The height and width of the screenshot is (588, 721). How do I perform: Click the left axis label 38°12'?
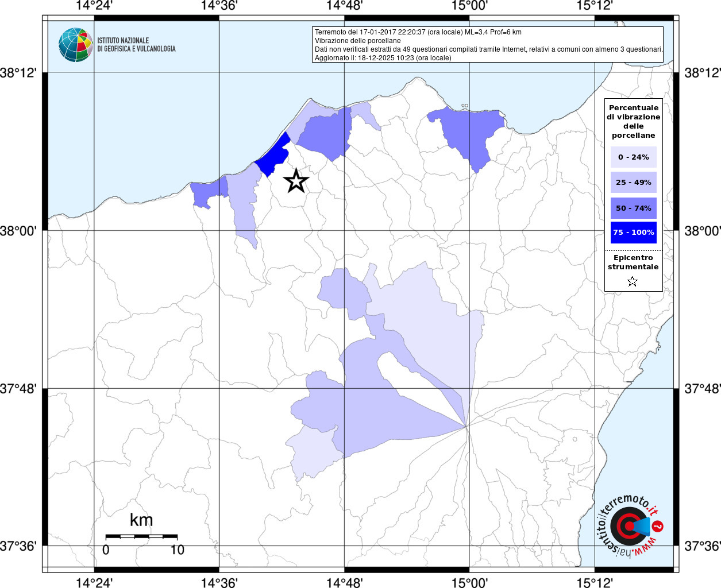tap(18, 73)
